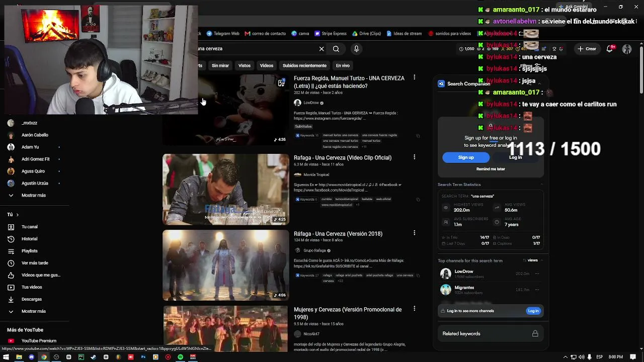The image size is (644, 362).
Task: Open more options for Migrantes top channel
Action: (537, 290)
